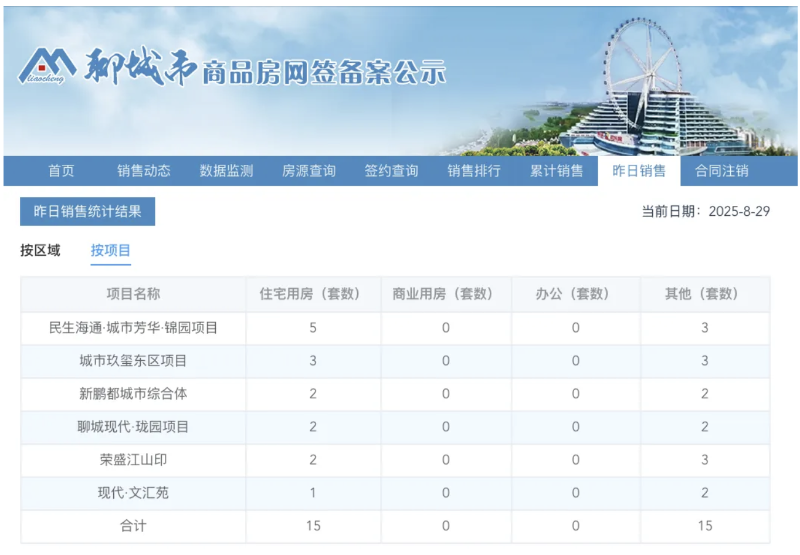This screenshot has height=555, width=800.
Task: Click other-count 2 for 聊城现代·珑园项目
Action: pyautogui.click(x=705, y=427)
